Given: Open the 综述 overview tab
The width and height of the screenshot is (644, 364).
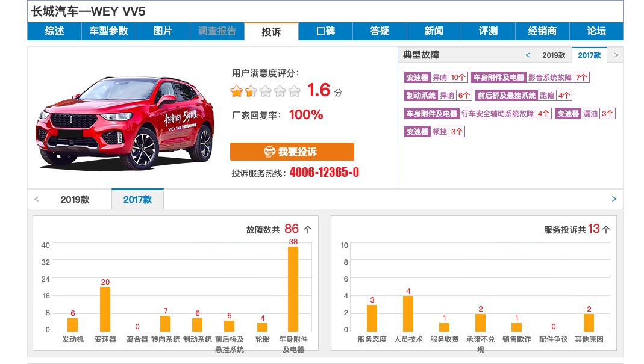Looking at the screenshot, I should (x=54, y=31).
